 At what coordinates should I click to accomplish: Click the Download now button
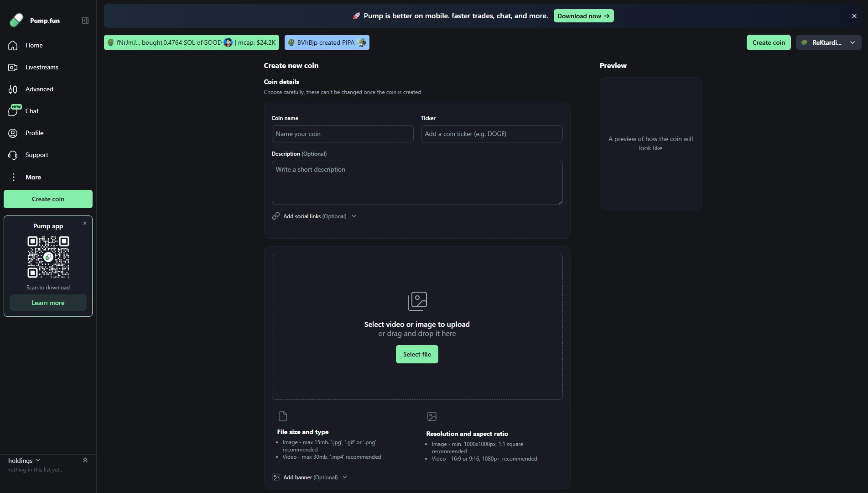click(x=583, y=16)
